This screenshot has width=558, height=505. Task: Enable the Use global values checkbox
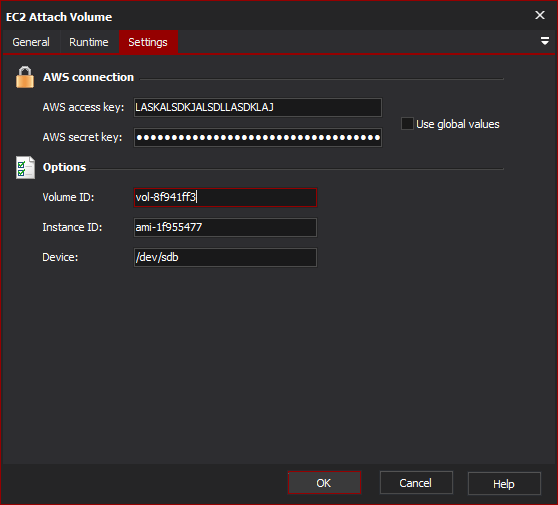click(407, 124)
